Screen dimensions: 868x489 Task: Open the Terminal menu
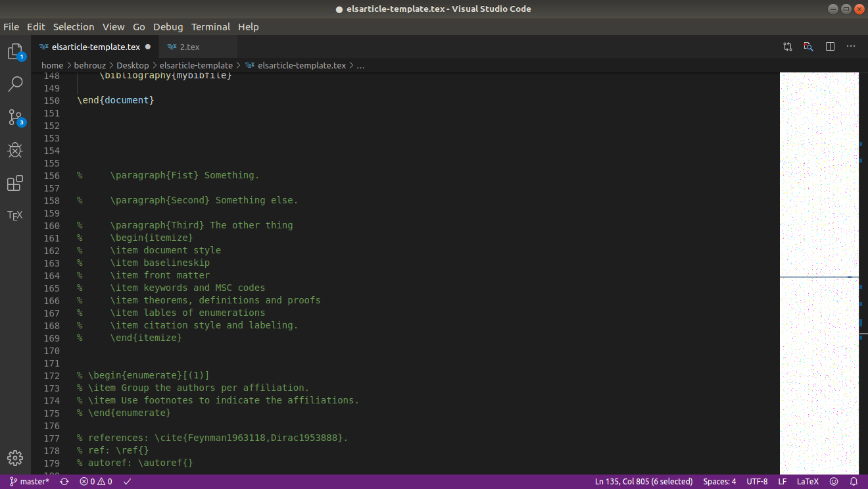210,27
